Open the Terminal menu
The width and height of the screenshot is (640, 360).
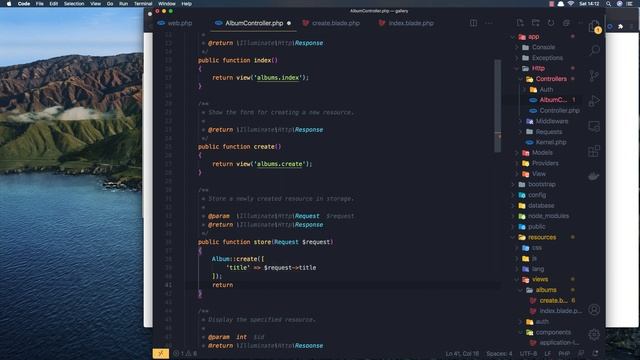[x=143, y=4]
